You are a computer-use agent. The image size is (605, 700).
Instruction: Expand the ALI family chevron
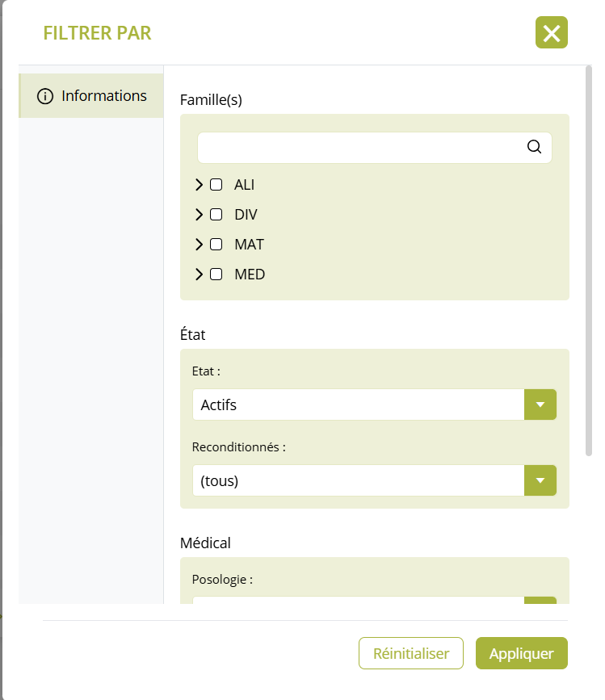200,185
